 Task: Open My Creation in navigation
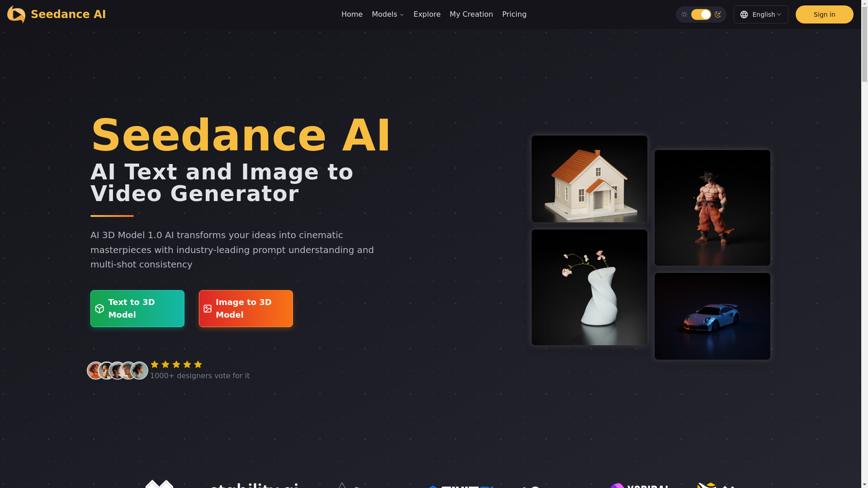tap(471, 14)
